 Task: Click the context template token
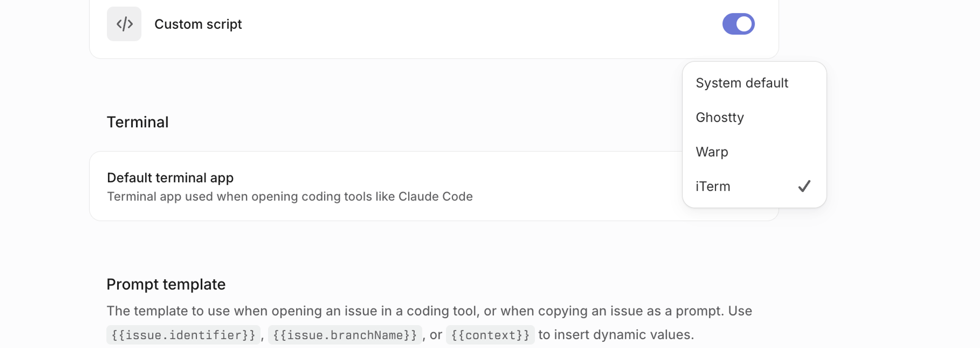coord(490,335)
